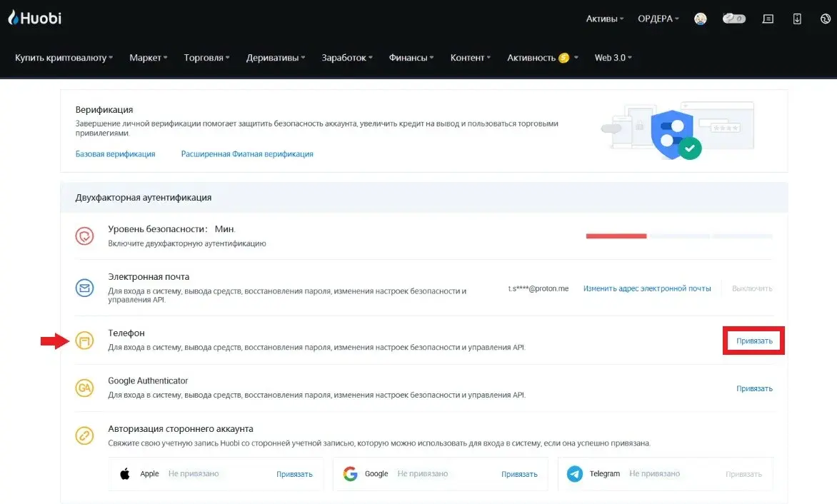Click the app download phone icon
The image size is (837, 504).
[797, 19]
